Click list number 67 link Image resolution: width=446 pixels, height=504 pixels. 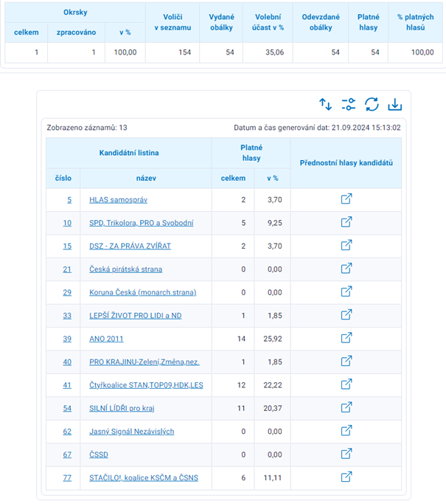pos(67,455)
